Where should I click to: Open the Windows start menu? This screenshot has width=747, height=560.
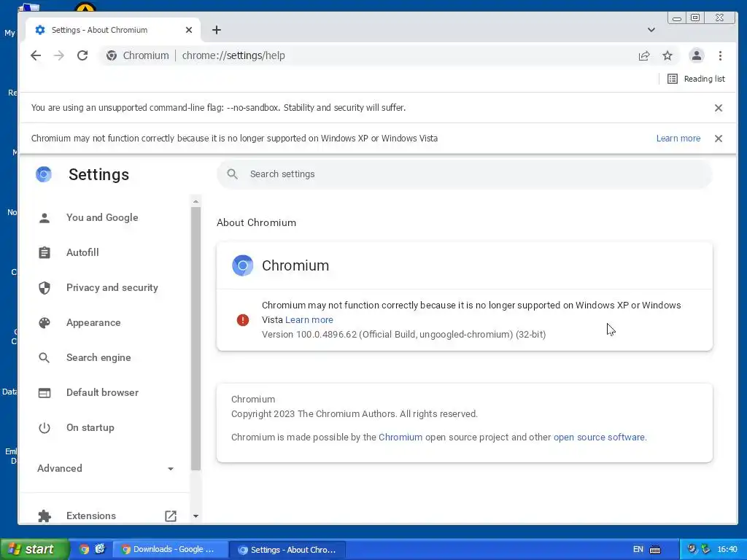pos(34,550)
